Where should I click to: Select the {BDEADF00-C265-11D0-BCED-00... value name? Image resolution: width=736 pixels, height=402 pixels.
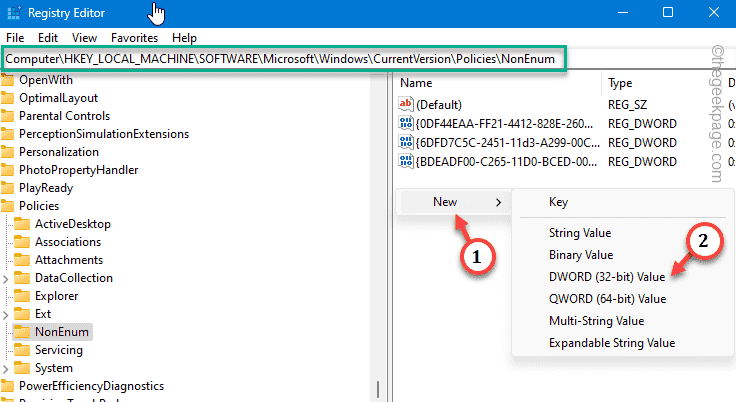coord(506,162)
